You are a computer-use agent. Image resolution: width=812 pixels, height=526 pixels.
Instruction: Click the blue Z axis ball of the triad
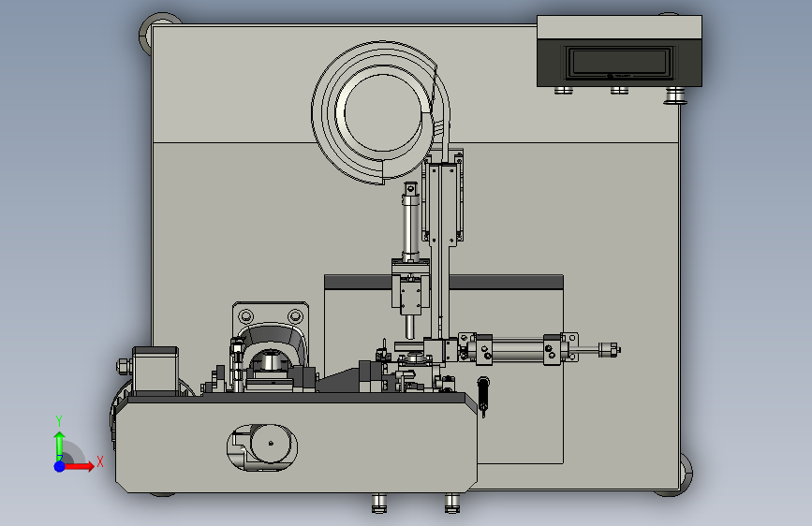tap(60, 466)
